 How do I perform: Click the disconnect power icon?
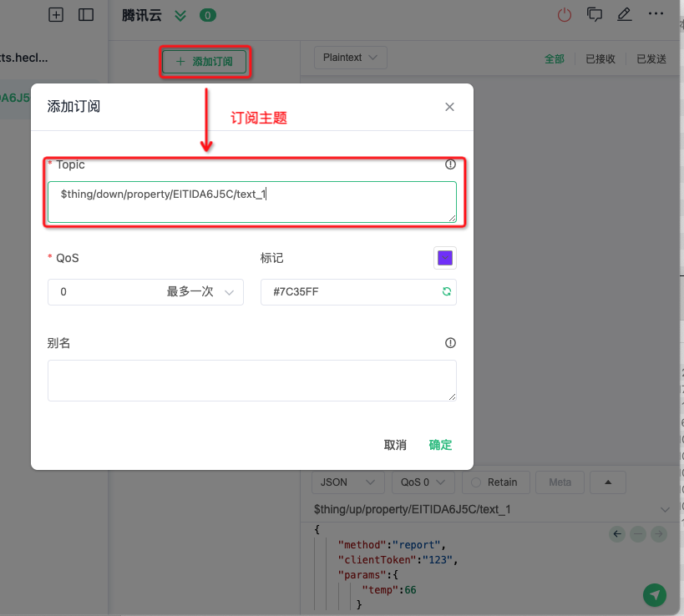point(565,14)
